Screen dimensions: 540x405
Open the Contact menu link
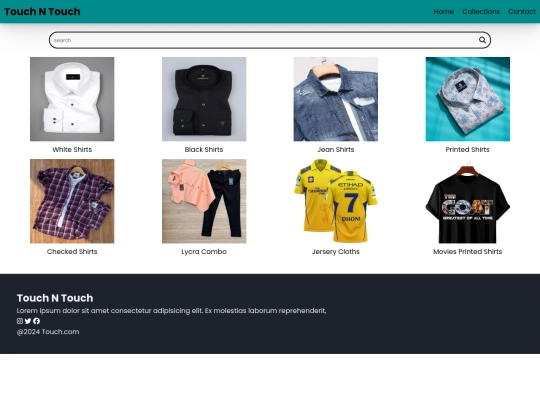[x=522, y=12]
